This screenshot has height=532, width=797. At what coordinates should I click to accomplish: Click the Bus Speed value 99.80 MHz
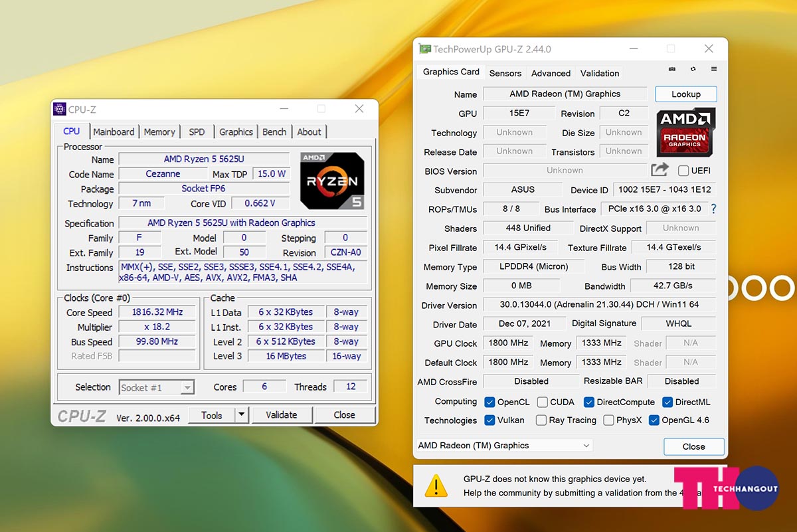coord(157,341)
